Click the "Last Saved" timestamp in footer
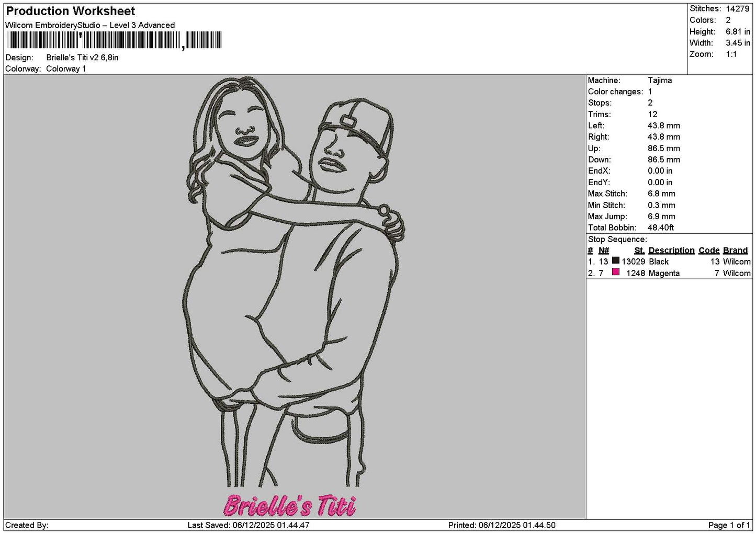Screen dimensions: 756x534 point(249,525)
